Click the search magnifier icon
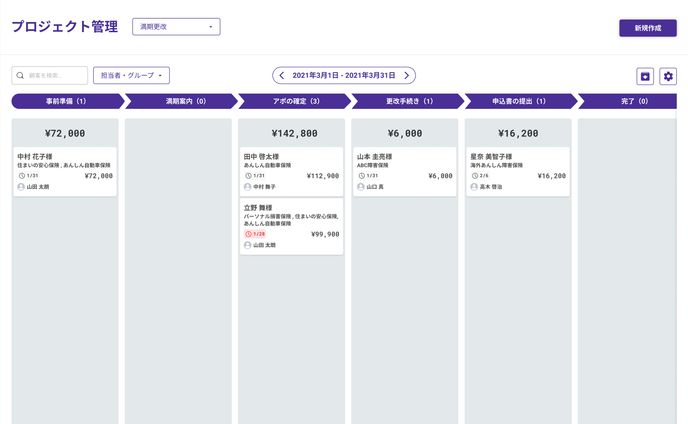 (x=20, y=75)
